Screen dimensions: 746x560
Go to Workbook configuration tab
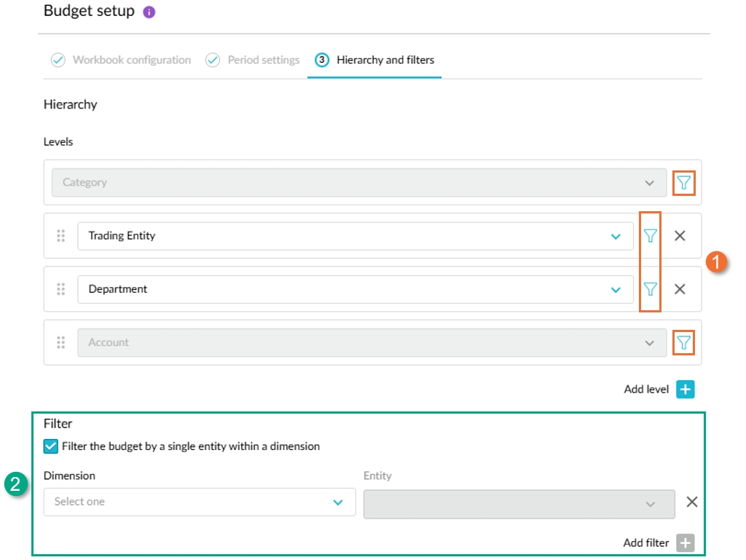[131, 60]
